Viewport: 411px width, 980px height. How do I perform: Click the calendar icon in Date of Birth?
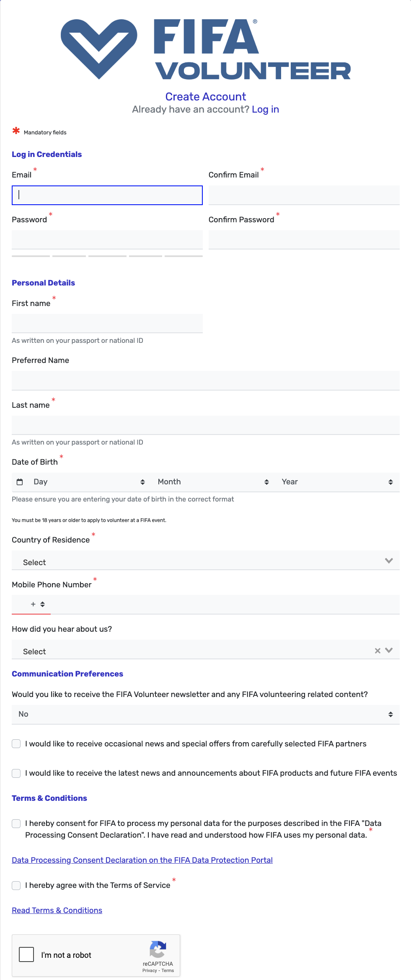click(20, 482)
